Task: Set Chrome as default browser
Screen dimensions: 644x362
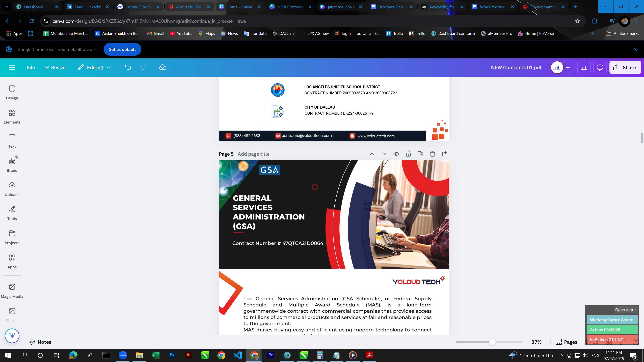Action: pos(122,49)
